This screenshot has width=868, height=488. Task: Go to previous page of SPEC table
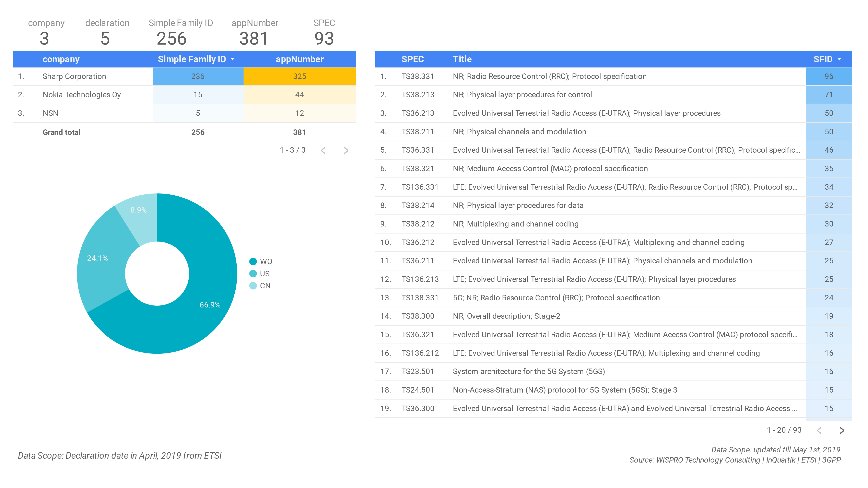point(819,430)
